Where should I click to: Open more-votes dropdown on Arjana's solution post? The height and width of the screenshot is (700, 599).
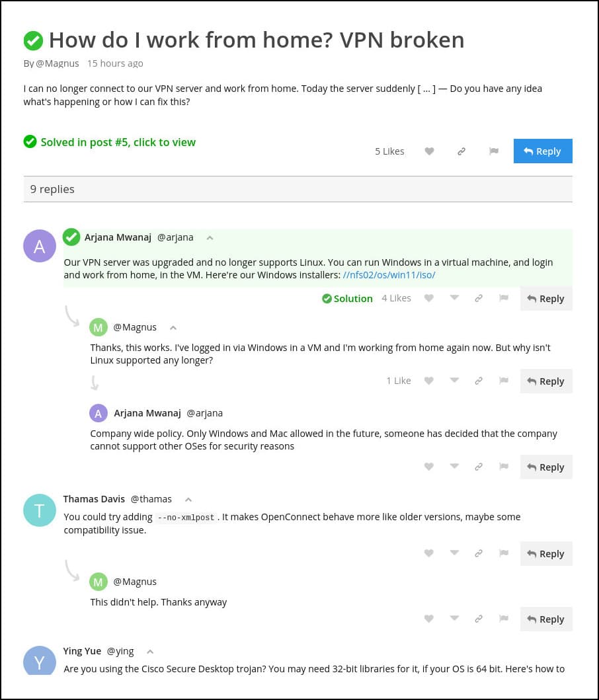[x=454, y=299]
